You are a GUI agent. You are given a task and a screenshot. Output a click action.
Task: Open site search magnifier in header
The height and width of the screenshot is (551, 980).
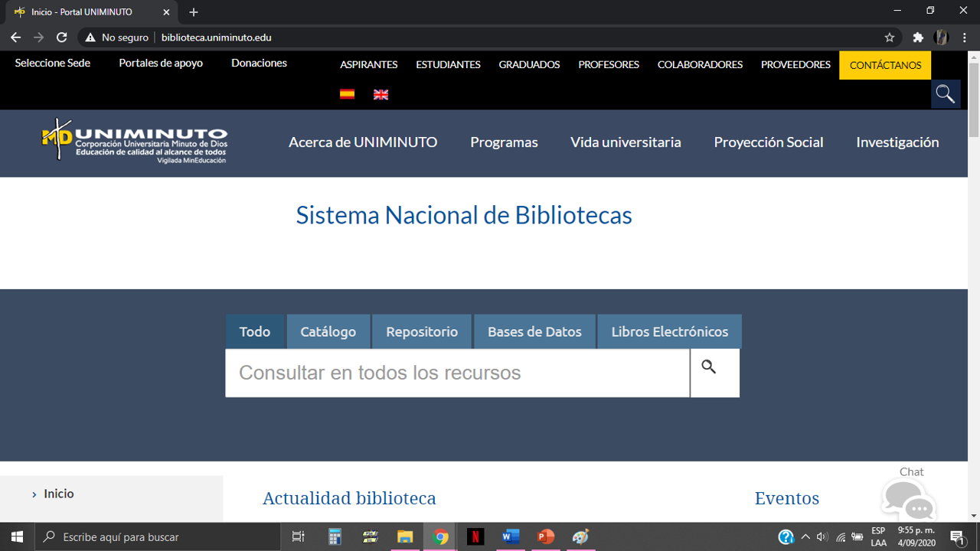click(946, 94)
